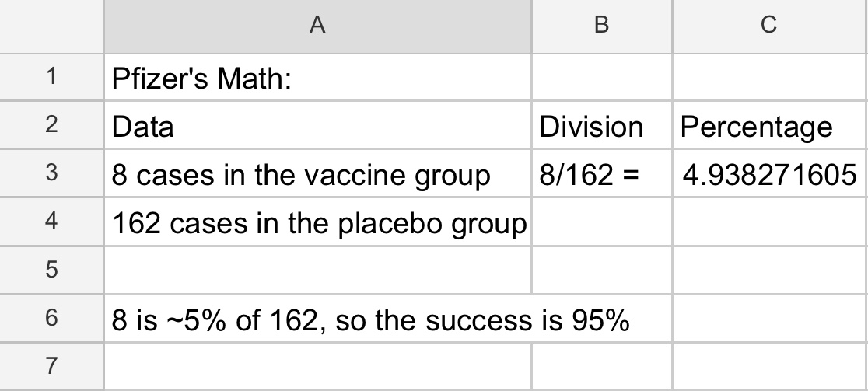Click the "Data" heading cell
The image size is (868, 391).
tap(317, 126)
